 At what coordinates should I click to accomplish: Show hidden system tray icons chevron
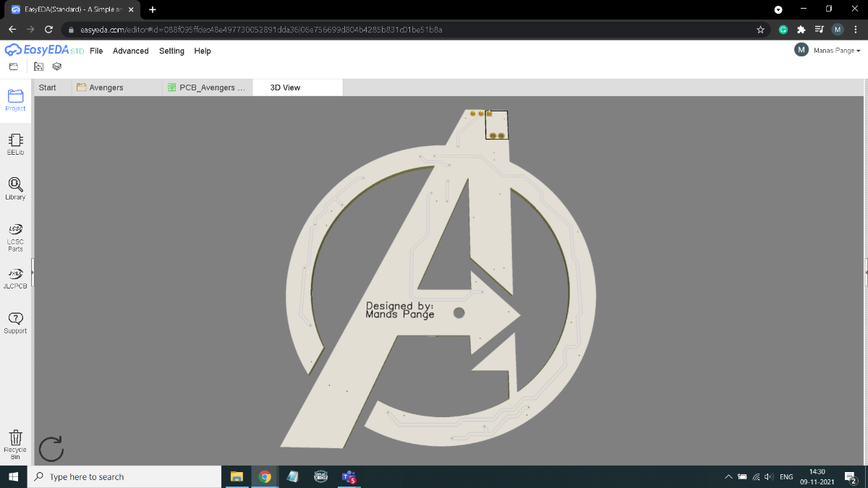click(x=728, y=477)
